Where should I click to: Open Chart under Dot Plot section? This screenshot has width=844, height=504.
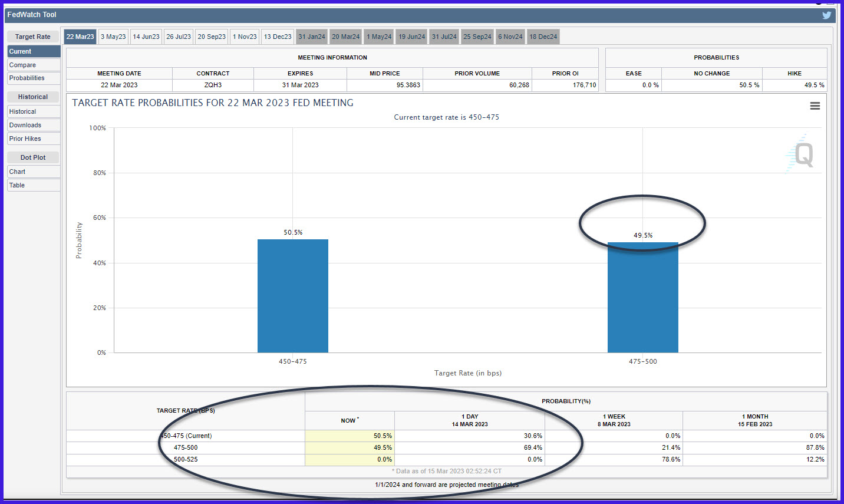[34, 172]
